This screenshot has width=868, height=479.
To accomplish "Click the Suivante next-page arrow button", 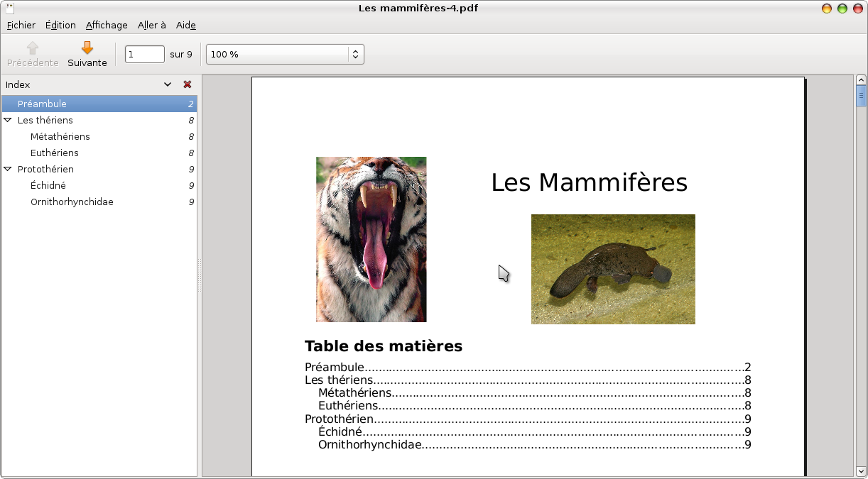I will point(87,54).
